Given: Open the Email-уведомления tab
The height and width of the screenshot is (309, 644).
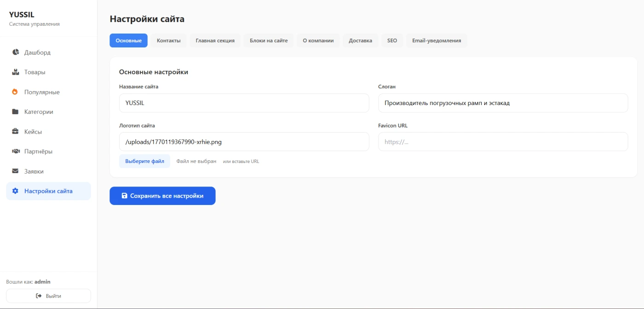Looking at the screenshot, I should click(437, 41).
